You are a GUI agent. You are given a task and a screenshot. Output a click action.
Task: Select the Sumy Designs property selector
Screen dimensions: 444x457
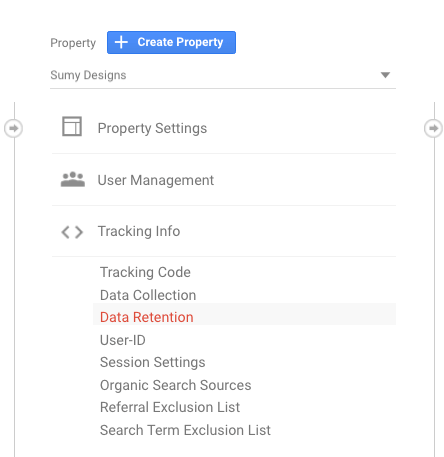[223, 75]
